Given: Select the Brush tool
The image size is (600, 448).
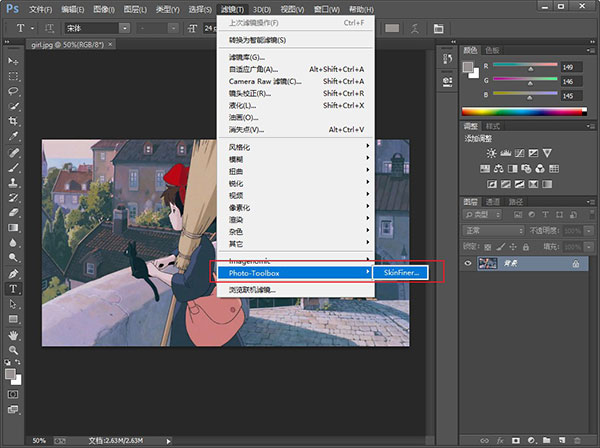Looking at the screenshot, I should click(x=13, y=168).
